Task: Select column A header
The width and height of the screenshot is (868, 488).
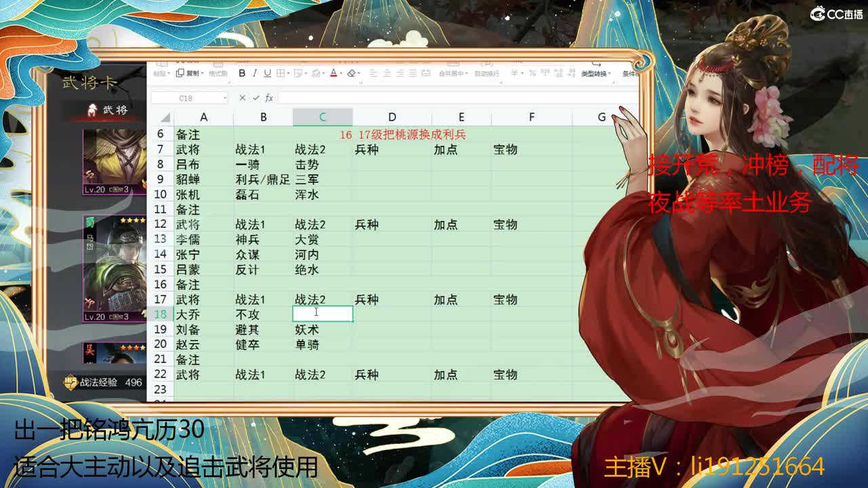Action: tap(203, 117)
